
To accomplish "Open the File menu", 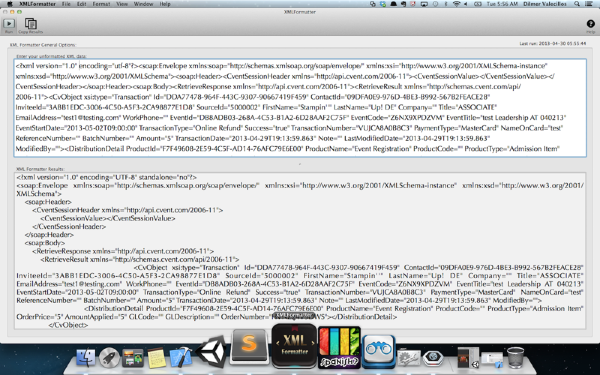I will point(66,4).
